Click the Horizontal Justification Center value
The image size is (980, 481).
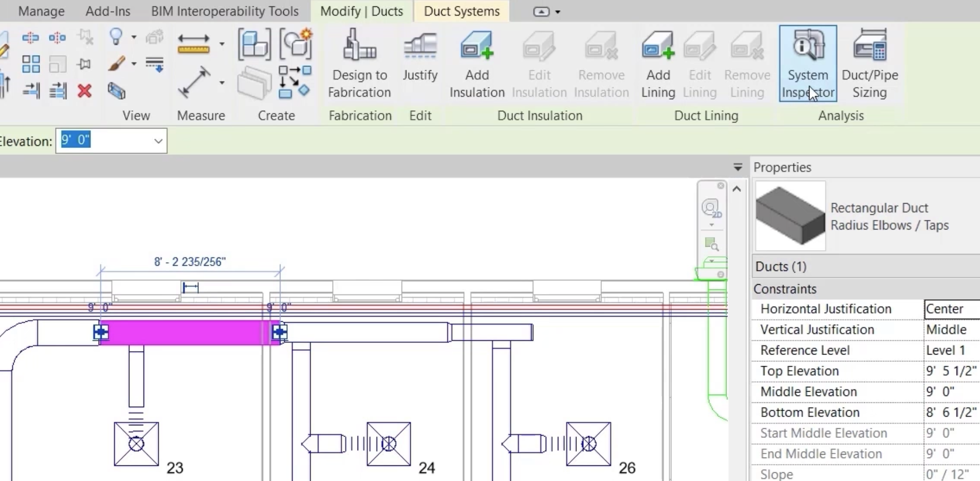952,309
